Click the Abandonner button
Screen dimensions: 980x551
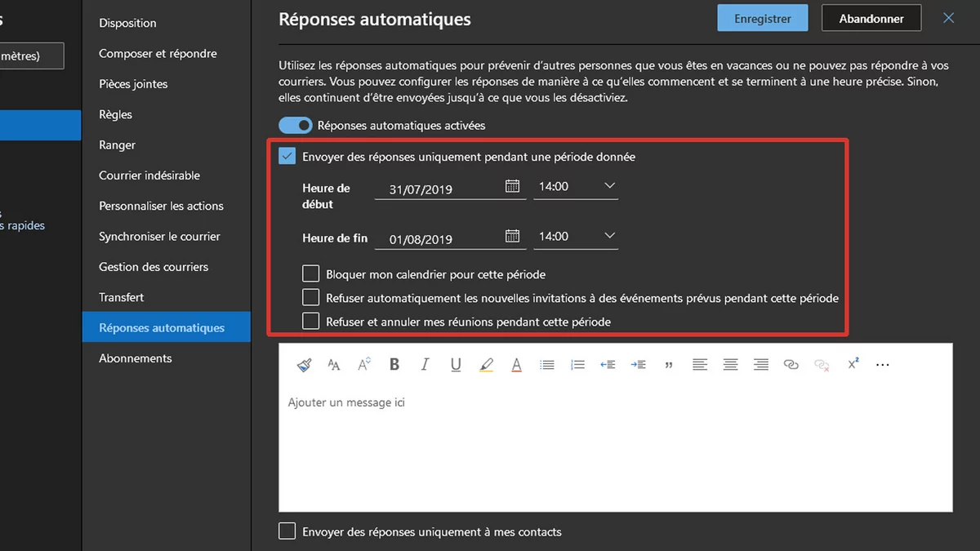871,18
